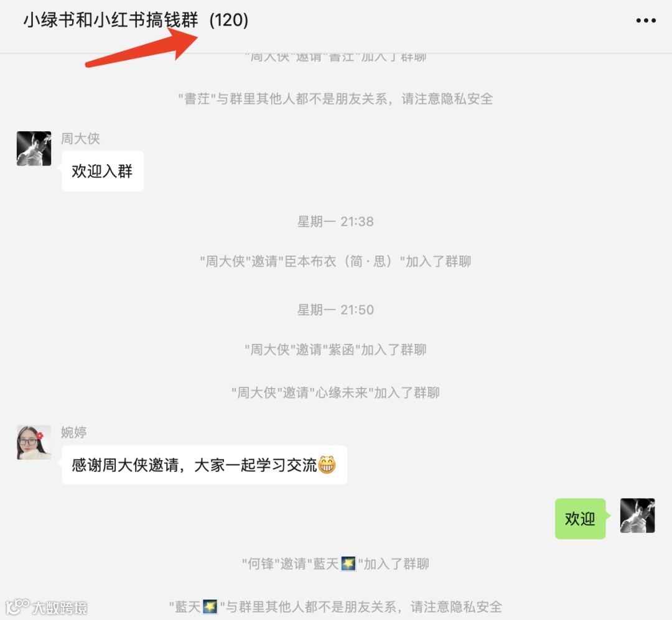Click 周大侠's avatar beside 欢迎入群
Screen dimensions: 672x620
pos(34,149)
